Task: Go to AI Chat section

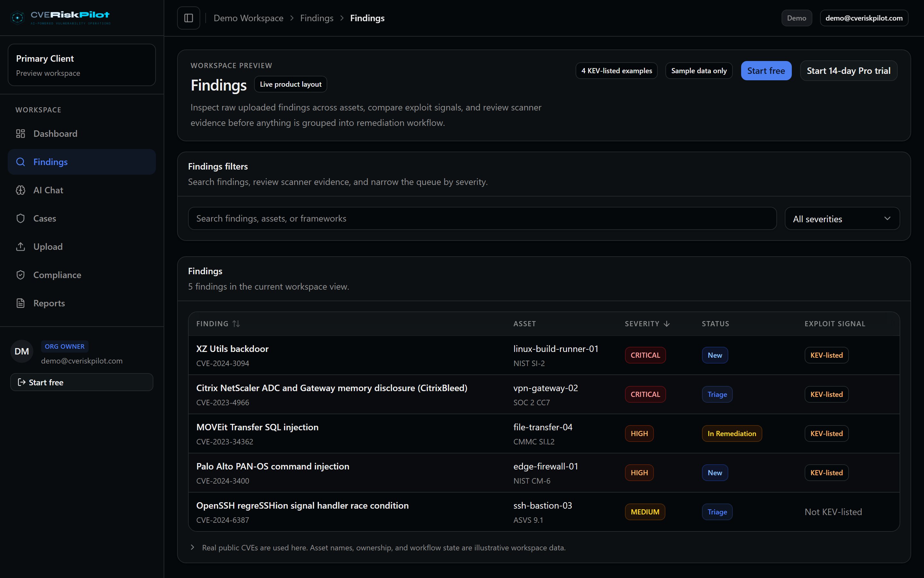Action: [82, 190]
